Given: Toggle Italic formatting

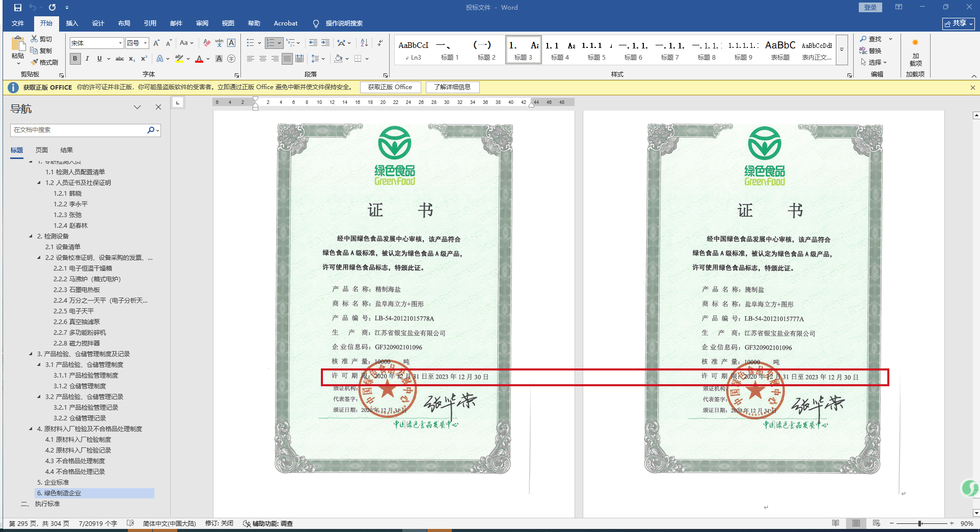Looking at the screenshot, I should [x=87, y=59].
